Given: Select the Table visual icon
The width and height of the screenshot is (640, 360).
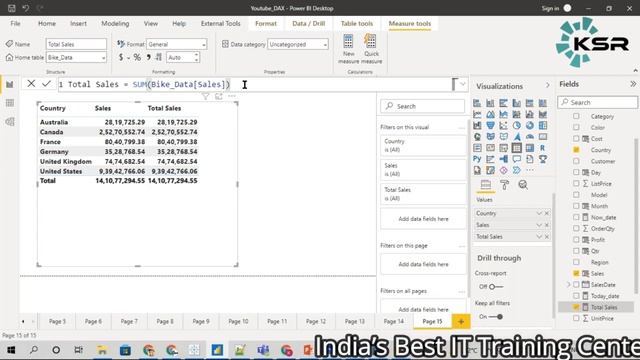Looking at the screenshot, I should click(x=516, y=148).
